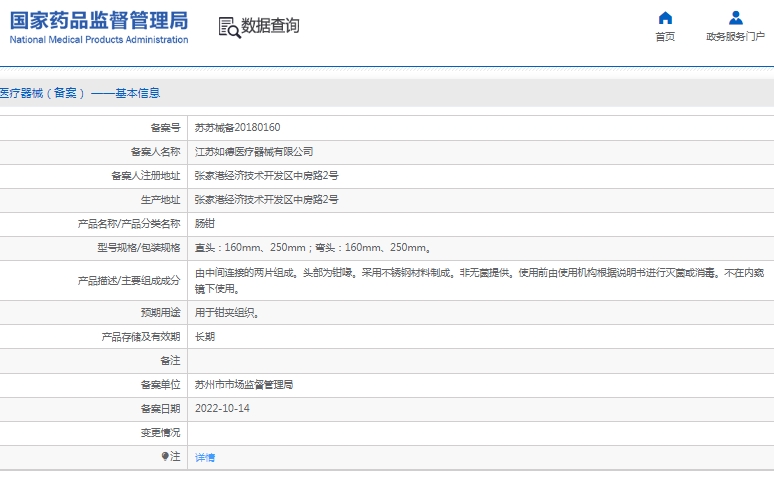Select 苏州市市场监督管理局 filing authority
The height and width of the screenshot is (477, 774).
244,385
